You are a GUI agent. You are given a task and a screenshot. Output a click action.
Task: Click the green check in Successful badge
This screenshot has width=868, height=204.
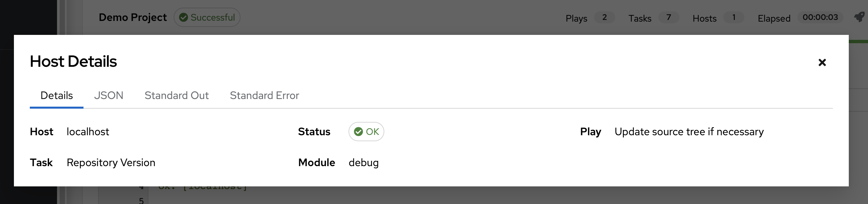(x=183, y=17)
